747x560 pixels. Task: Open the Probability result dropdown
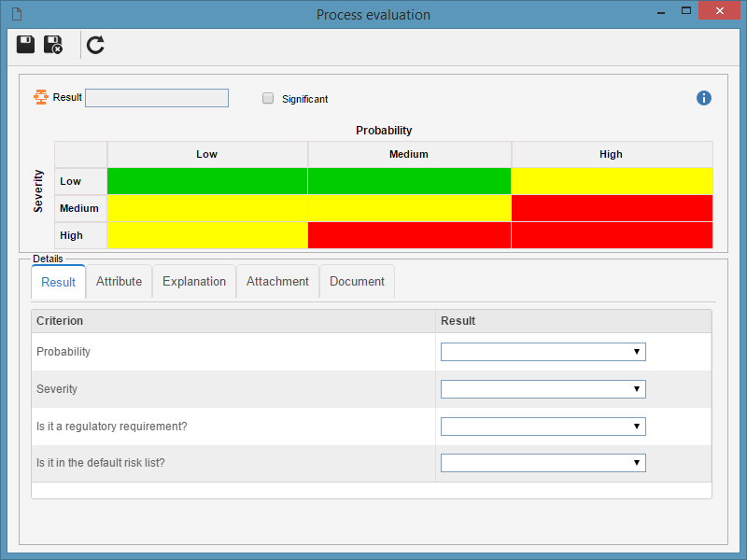pos(543,352)
